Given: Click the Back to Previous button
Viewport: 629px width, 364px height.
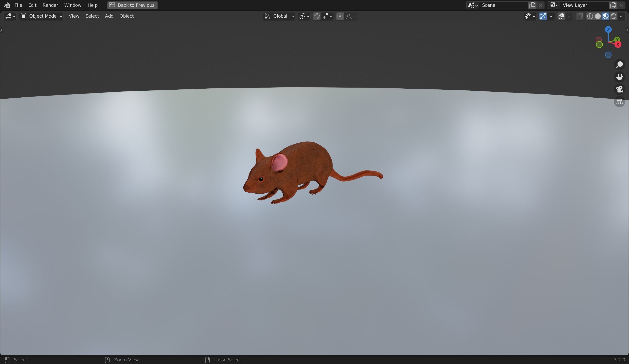Looking at the screenshot, I should point(132,5).
